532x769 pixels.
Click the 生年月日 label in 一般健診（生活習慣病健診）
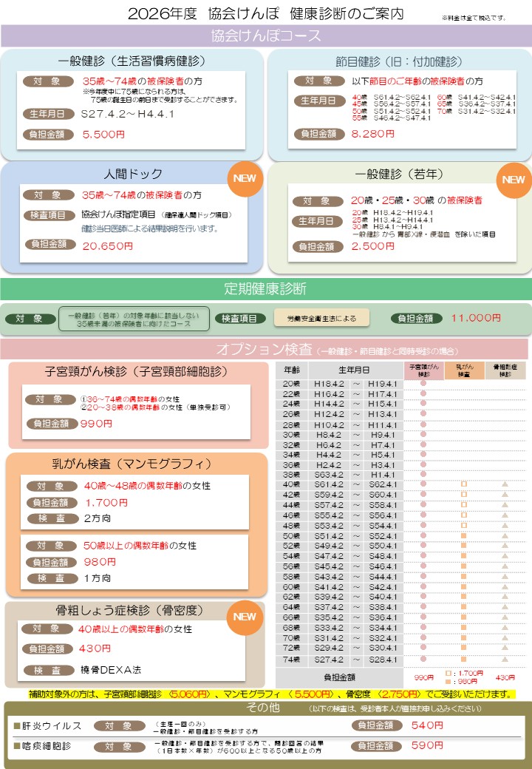click(48, 114)
